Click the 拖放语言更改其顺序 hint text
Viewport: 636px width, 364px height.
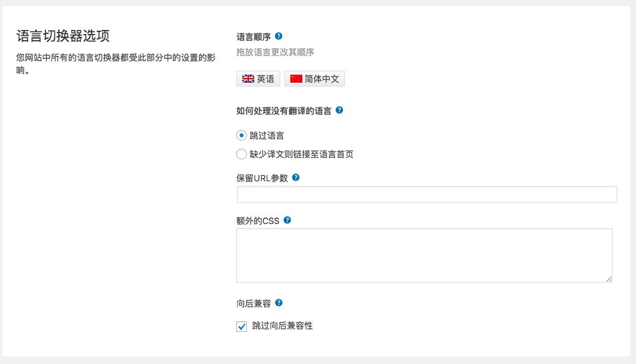(x=276, y=52)
